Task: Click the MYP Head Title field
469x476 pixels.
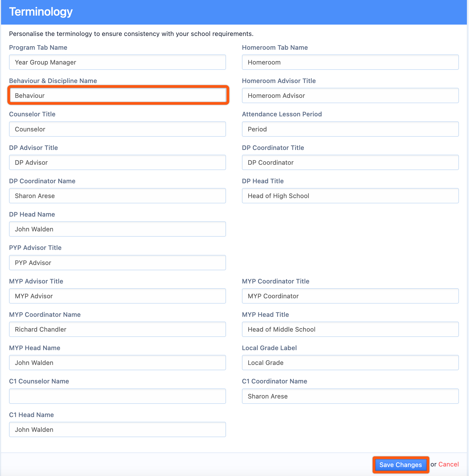Action: pyautogui.click(x=350, y=329)
